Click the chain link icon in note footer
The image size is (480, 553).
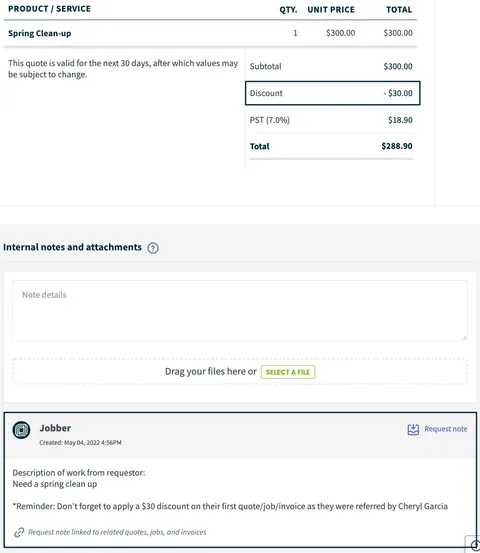click(19, 532)
